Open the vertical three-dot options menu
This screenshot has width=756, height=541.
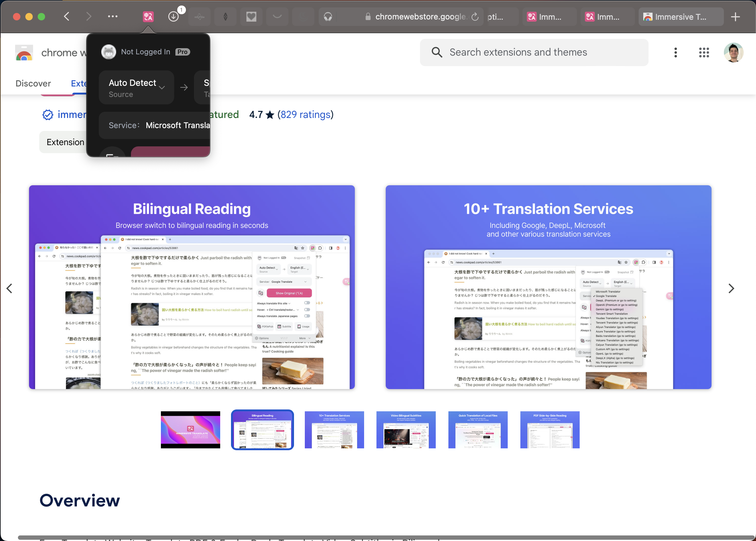[675, 52]
